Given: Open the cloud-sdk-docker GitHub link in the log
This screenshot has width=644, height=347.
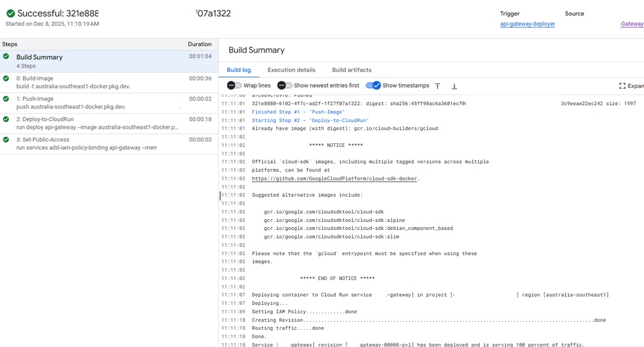Looking at the screenshot, I should coord(335,178).
